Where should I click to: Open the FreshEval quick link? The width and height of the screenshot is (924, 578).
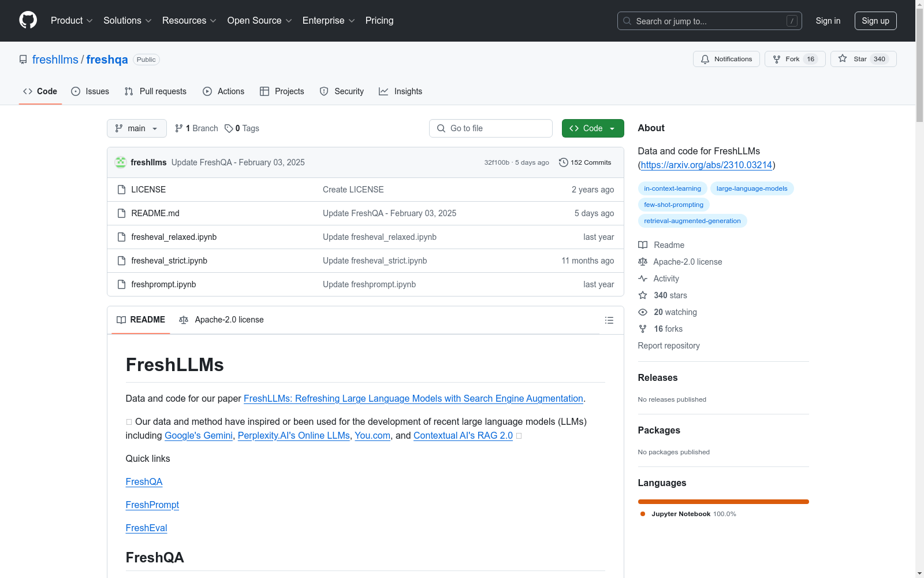tap(146, 528)
